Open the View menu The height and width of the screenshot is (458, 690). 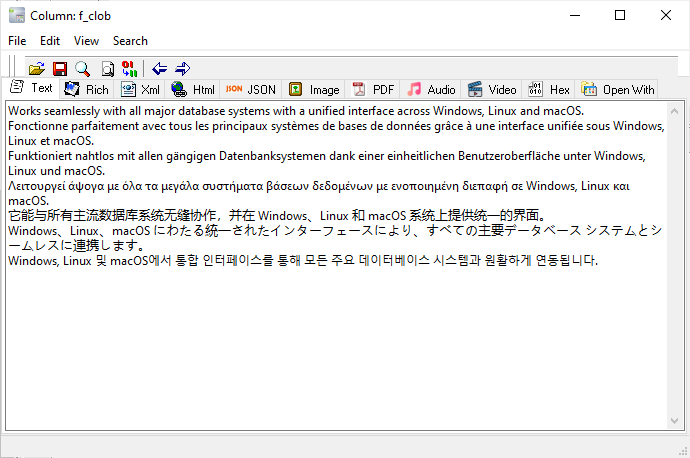[86, 41]
